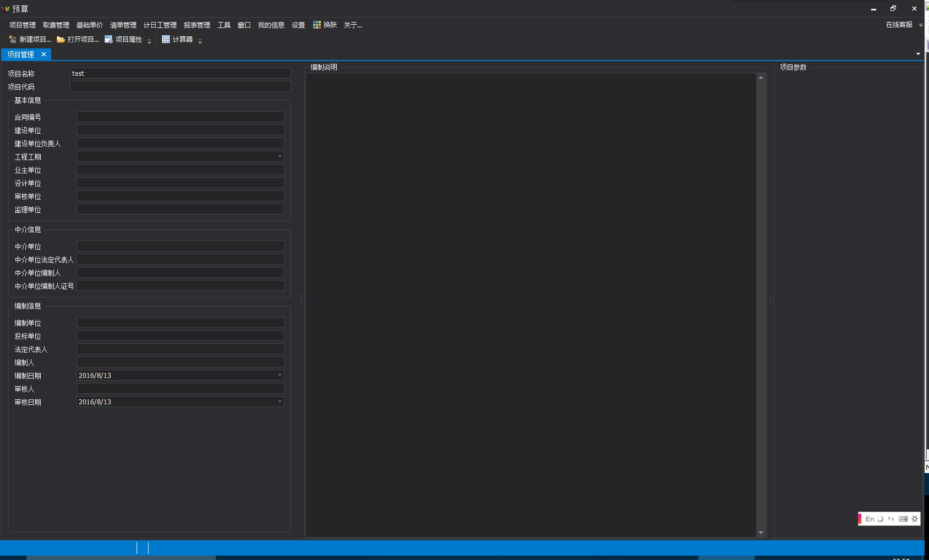Click 编制说明 scrollbar up arrow
Screen dimensions: 929x560
pos(761,78)
